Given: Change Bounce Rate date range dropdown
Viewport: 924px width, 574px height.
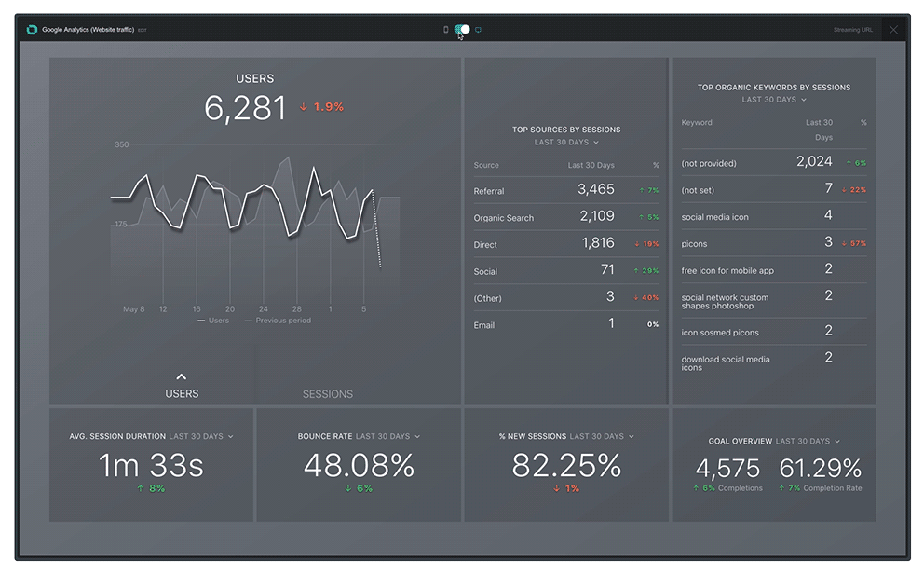Looking at the screenshot, I should point(388,436).
